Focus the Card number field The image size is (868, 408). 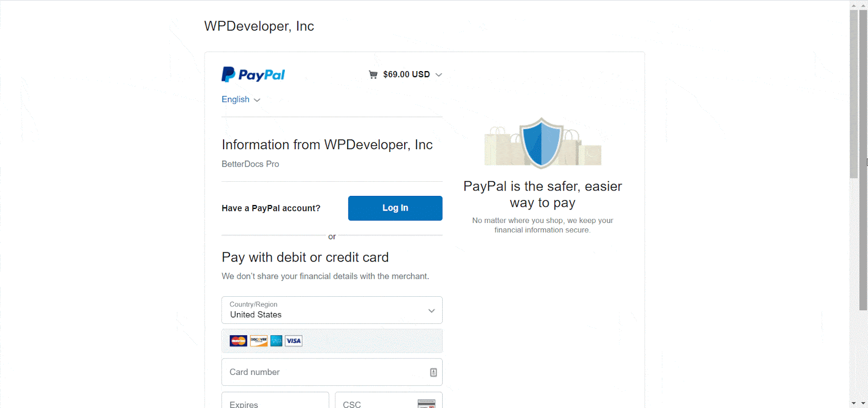click(x=332, y=372)
